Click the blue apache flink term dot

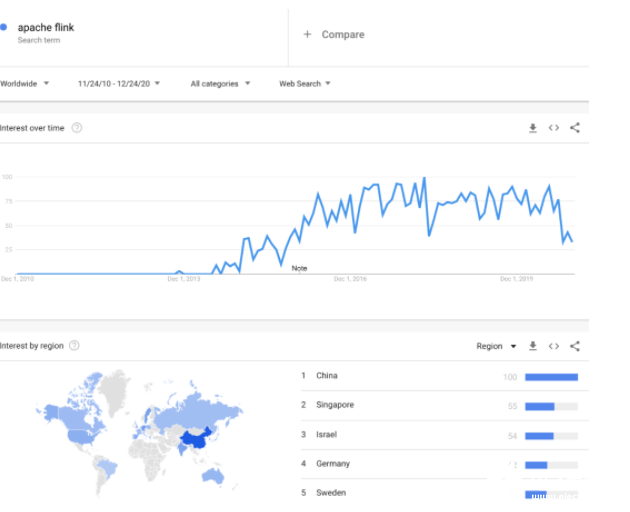click(x=5, y=27)
